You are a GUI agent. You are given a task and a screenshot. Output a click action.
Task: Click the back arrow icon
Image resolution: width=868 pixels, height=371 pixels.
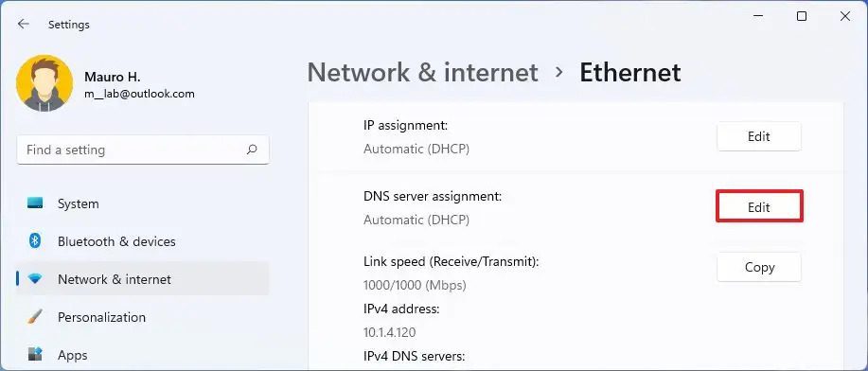pyautogui.click(x=24, y=24)
